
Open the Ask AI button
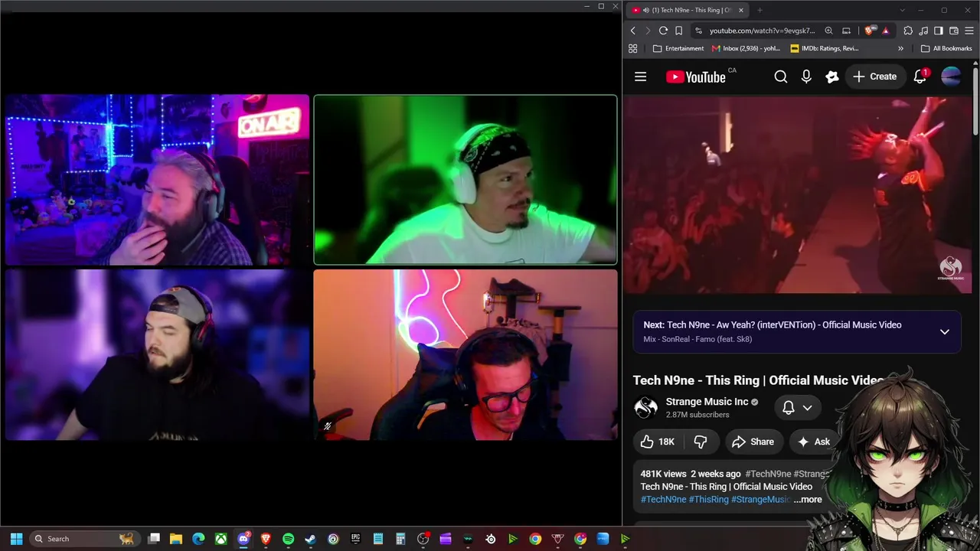[x=813, y=442]
